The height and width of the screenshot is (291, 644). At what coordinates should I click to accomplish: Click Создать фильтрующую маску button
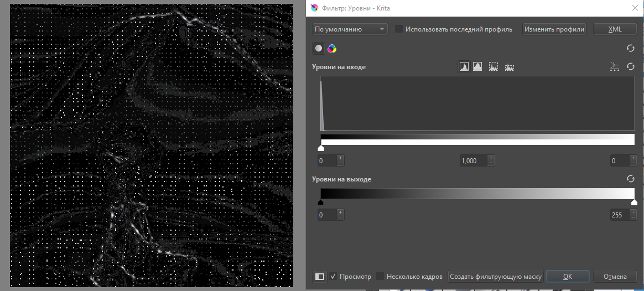[496, 277]
